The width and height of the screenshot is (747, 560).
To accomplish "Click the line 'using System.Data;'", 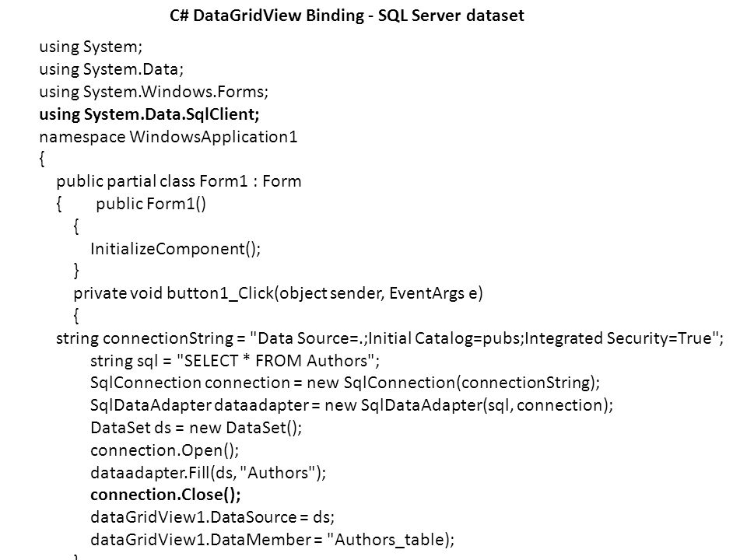I will click(111, 69).
